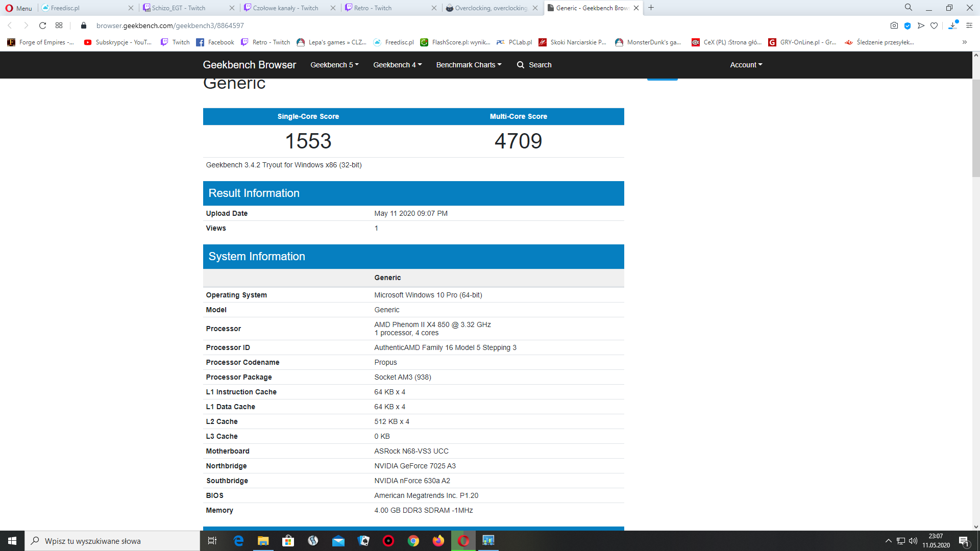Open Forge of Empires bookmark

click(x=41, y=42)
